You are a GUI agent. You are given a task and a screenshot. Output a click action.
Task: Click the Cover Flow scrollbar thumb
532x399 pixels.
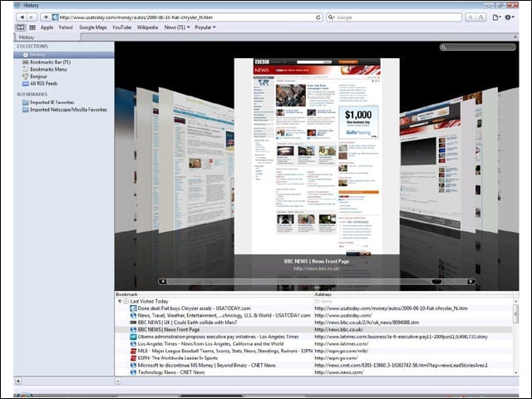point(436,282)
